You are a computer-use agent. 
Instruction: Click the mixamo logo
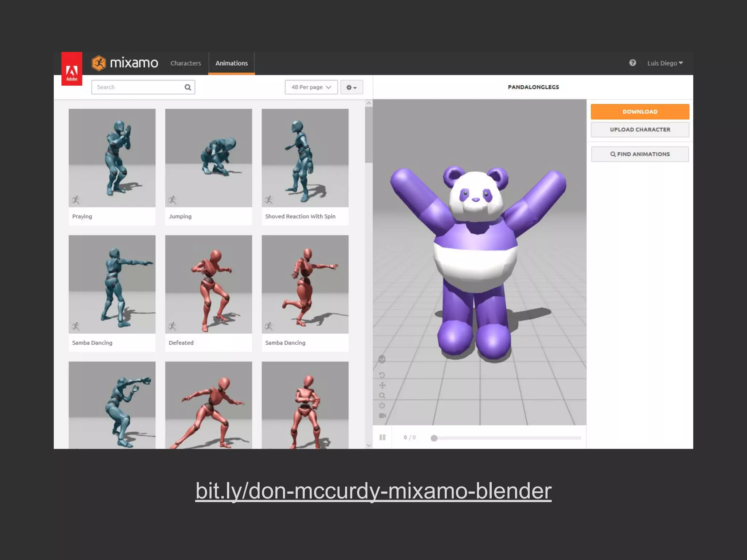tap(125, 63)
